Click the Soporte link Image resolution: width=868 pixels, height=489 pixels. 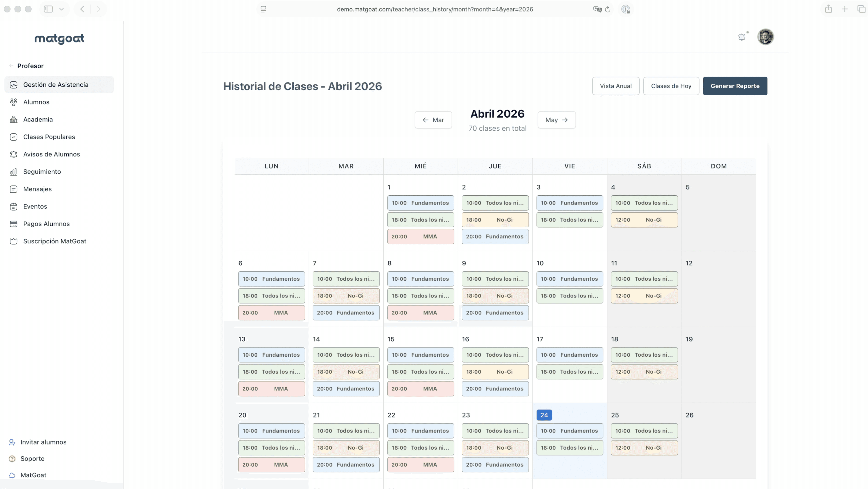coord(32,459)
